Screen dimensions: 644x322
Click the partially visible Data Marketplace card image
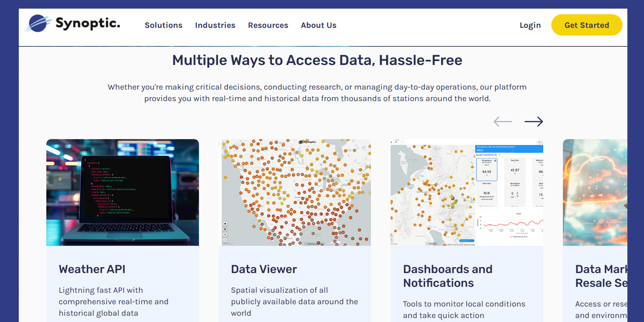(x=595, y=192)
